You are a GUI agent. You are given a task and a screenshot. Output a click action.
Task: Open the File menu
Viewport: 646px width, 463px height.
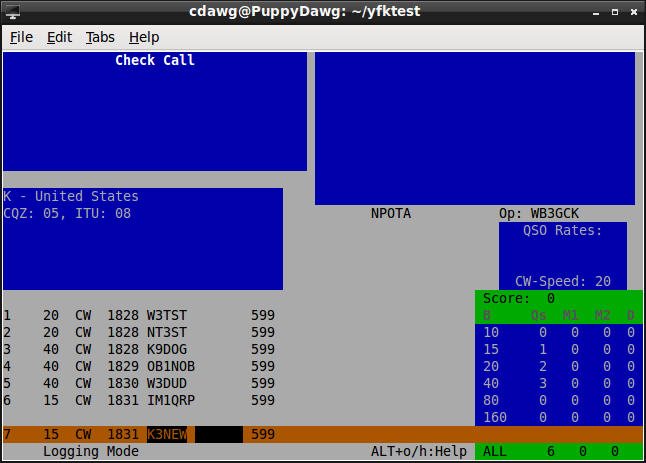tap(21, 37)
